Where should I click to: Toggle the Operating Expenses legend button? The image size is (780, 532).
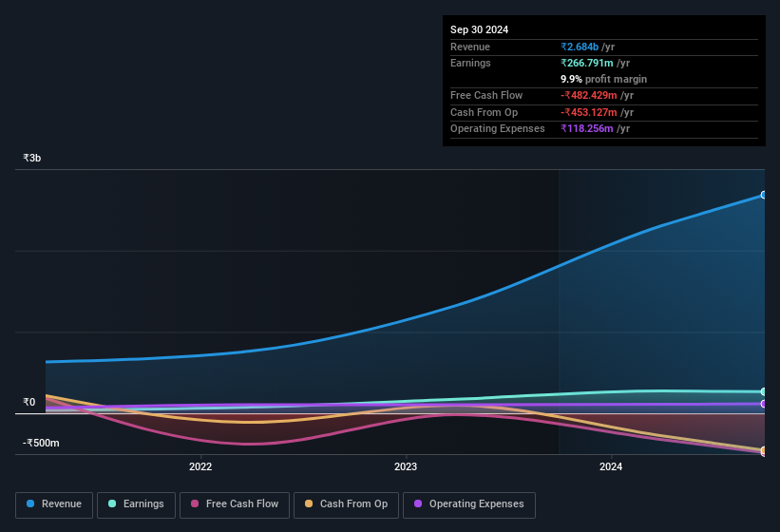[469, 504]
